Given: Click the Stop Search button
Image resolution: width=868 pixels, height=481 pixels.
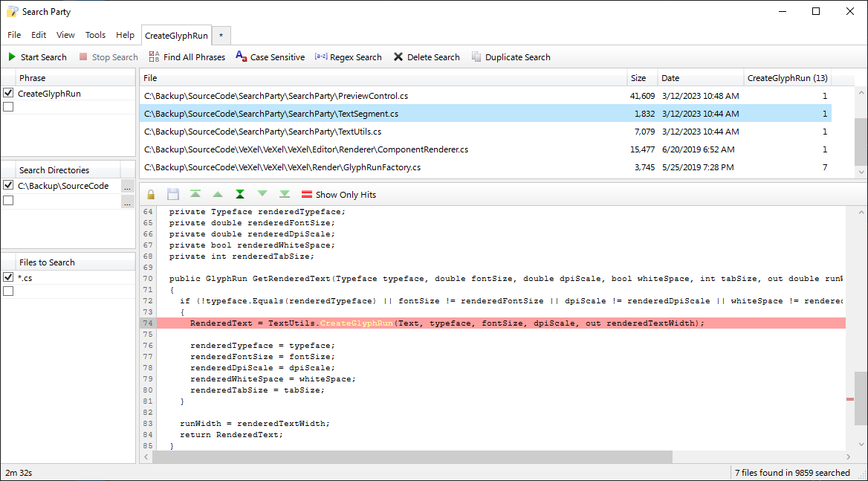Looking at the screenshot, I should coord(108,57).
